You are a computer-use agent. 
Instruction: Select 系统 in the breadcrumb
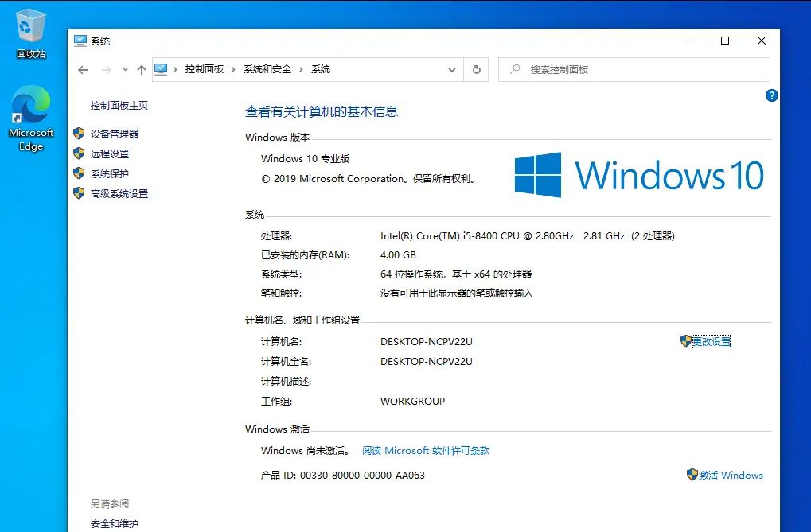point(321,69)
